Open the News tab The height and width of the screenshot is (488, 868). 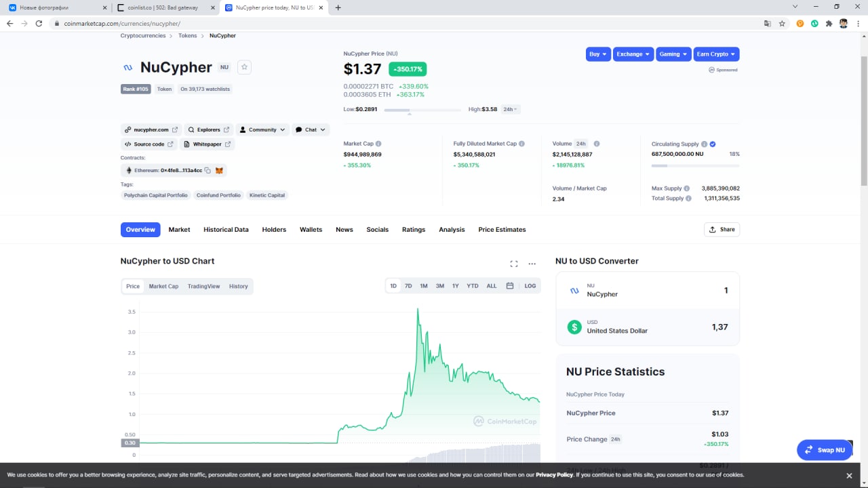pyautogui.click(x=344, y=230)
